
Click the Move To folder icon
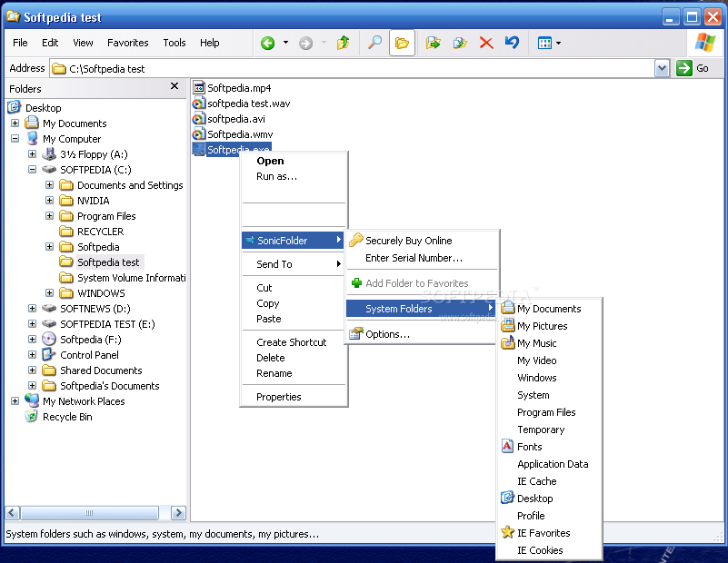click(x=433, y=43)
